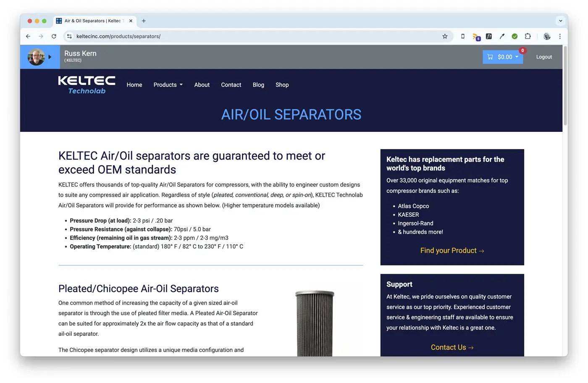
Task: Expand the Products menu
Action: pos(168,85)
